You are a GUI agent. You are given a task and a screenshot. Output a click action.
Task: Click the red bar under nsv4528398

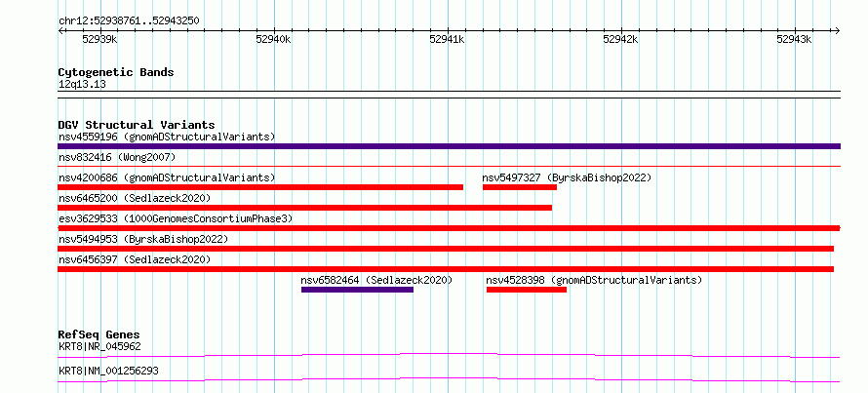[x=527, y=290]
